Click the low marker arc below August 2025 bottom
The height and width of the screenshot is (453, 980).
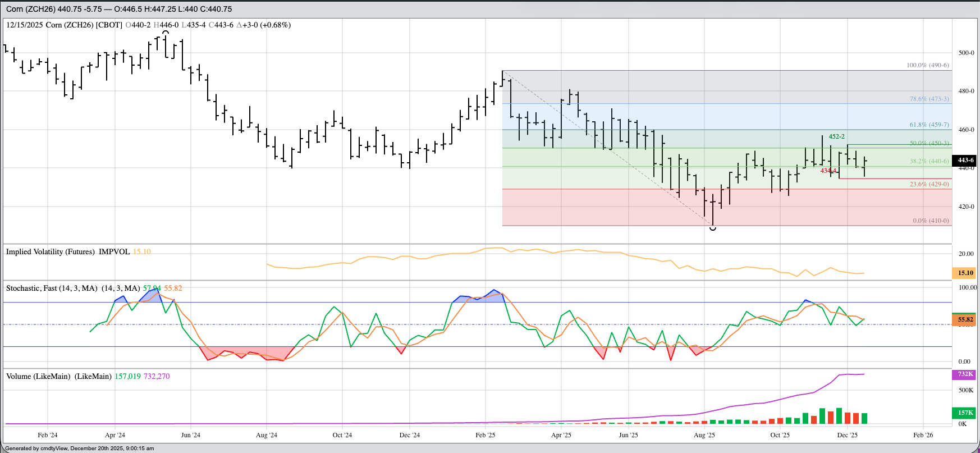(x=713, y=228)
